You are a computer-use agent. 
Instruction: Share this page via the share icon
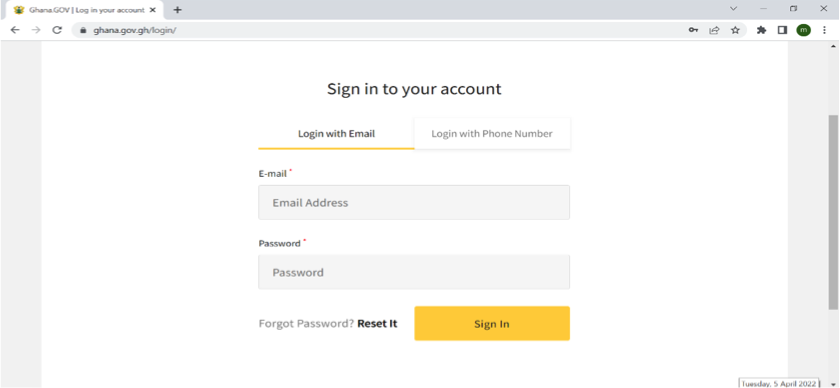pyautogui.click(x=714, y=31)
